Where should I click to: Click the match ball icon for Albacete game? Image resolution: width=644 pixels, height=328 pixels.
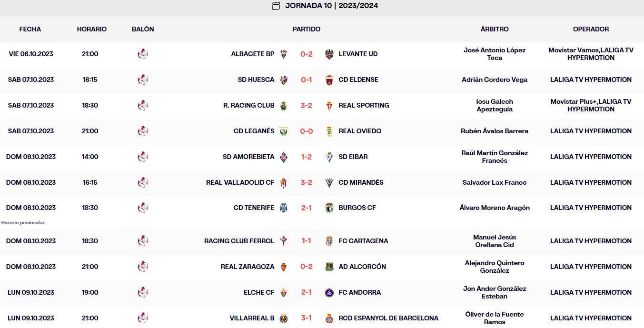pos(143,54)
